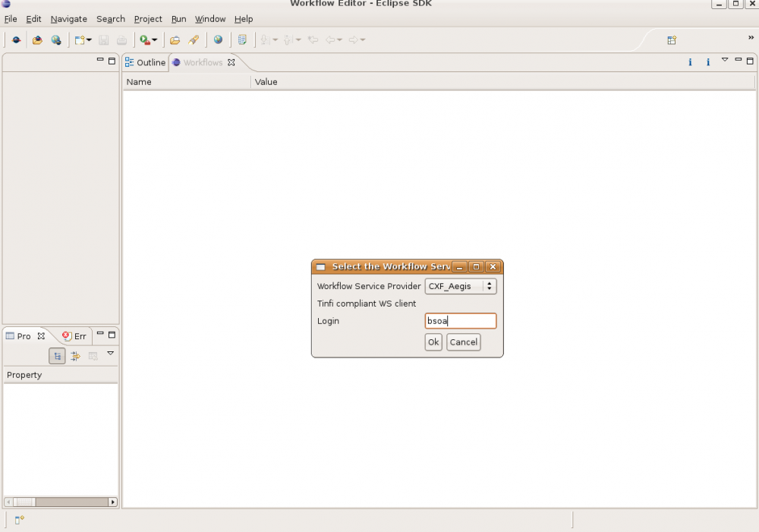Click the Open Perspective icon
Image resolution: width=759 pixels, height=532 pixels.
pyautogui.click(x=672, y=40)
